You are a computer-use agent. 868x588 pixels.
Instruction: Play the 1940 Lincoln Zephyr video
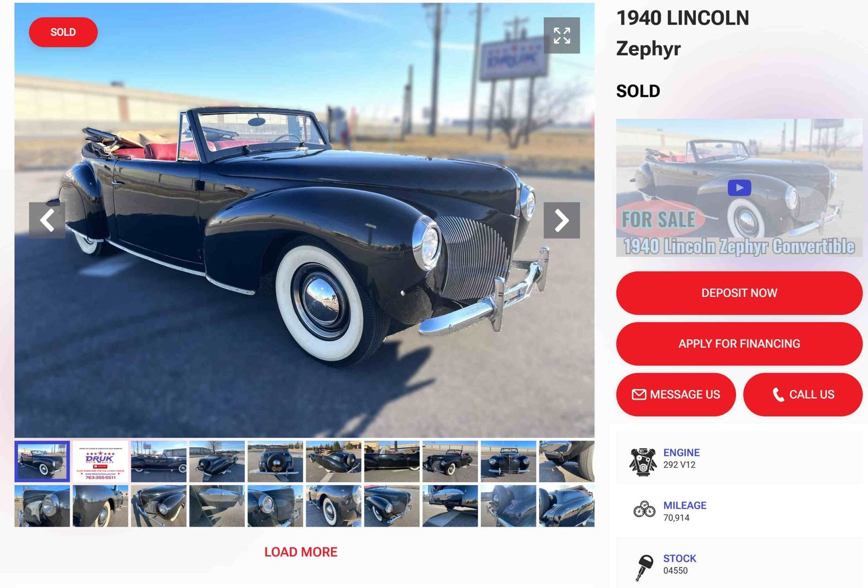739,188
